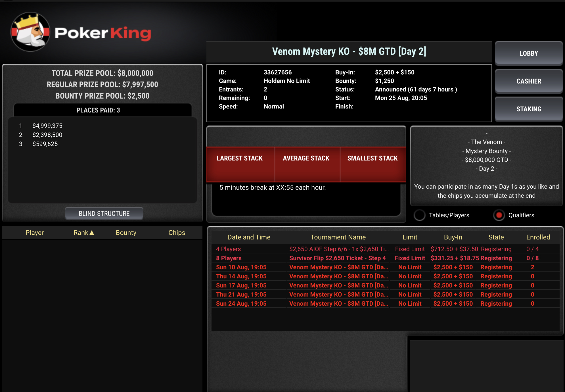The height and width of the screenshot is (392, 565).
Task: Select the AIOF Step 6/6 qualifier row
Action: click(x=339, y=249)
